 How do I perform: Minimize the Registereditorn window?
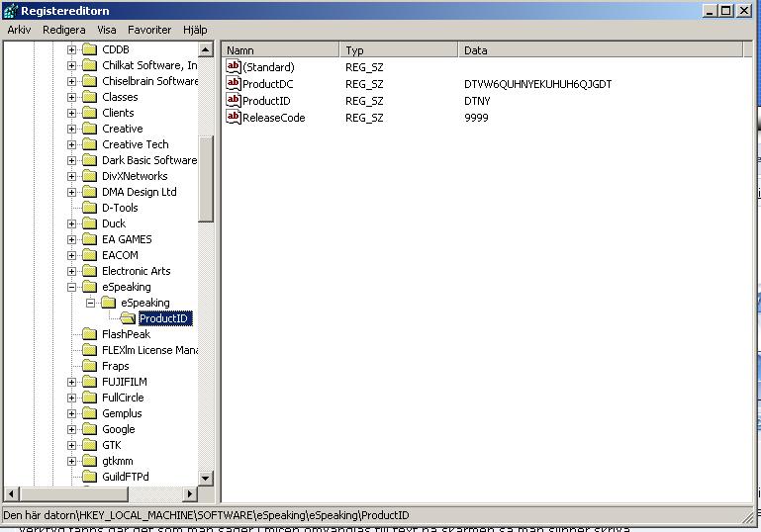711,10
